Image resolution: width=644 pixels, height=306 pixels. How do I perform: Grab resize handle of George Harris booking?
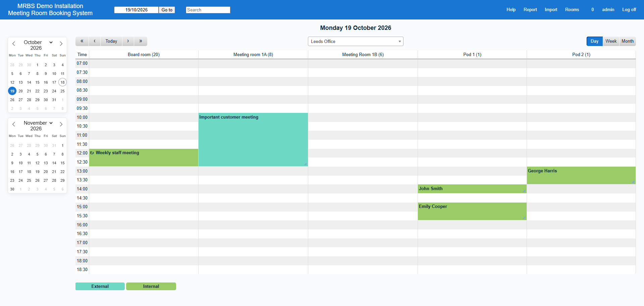[x=633, y=182]
